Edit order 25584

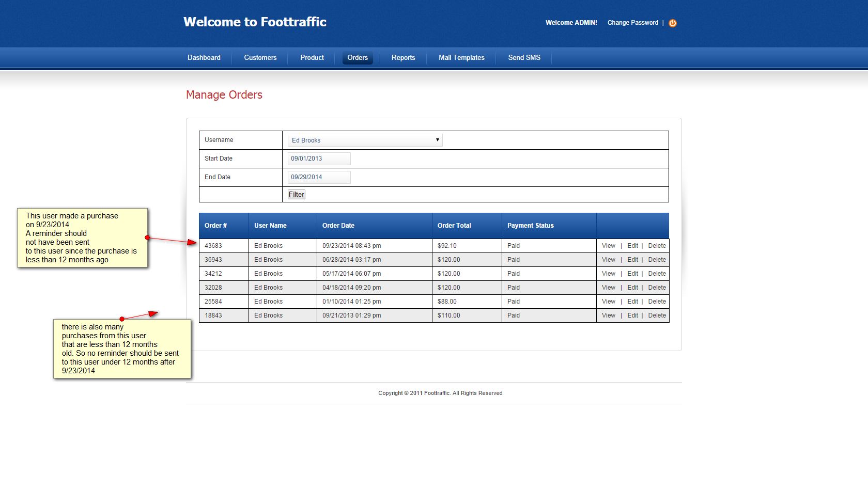tap(632, 302)
